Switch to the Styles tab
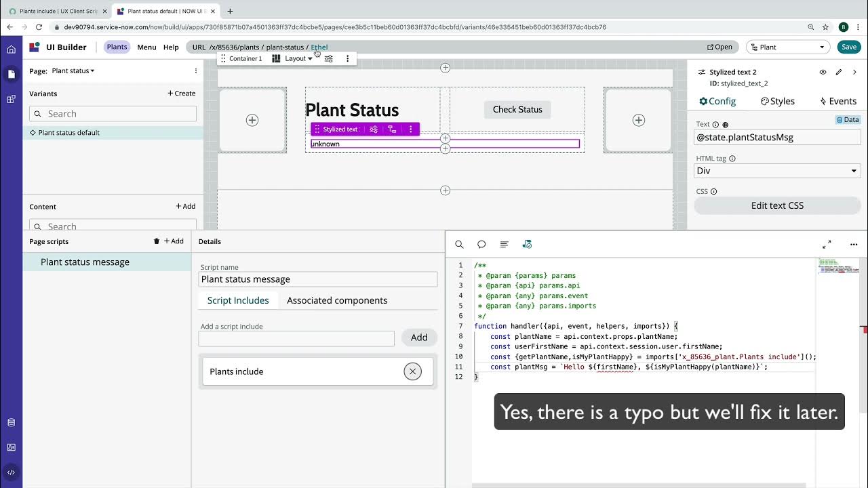This screenshot has height=488, width=868. pyautogui.click(x=778, y=101)
